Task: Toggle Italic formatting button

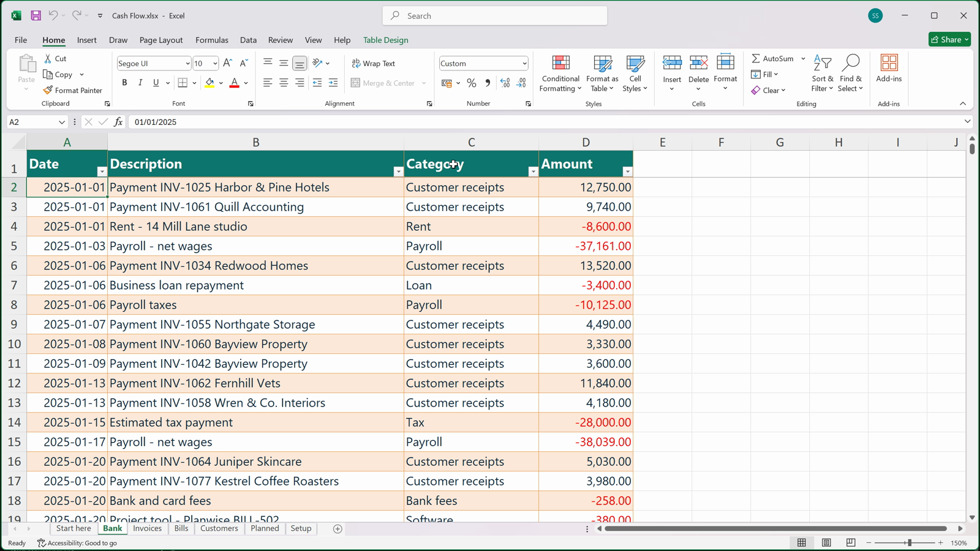Action: coord(140,83)
